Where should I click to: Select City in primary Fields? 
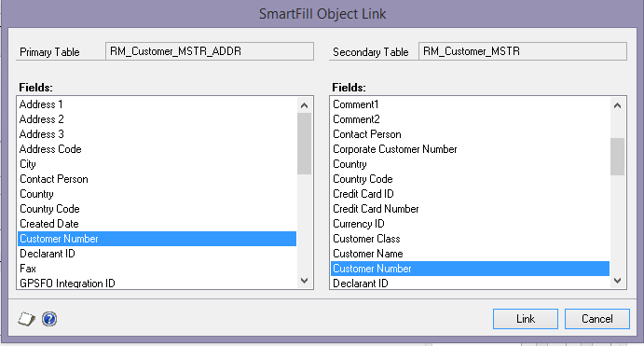pyautogui.click(x=157, y=164)
